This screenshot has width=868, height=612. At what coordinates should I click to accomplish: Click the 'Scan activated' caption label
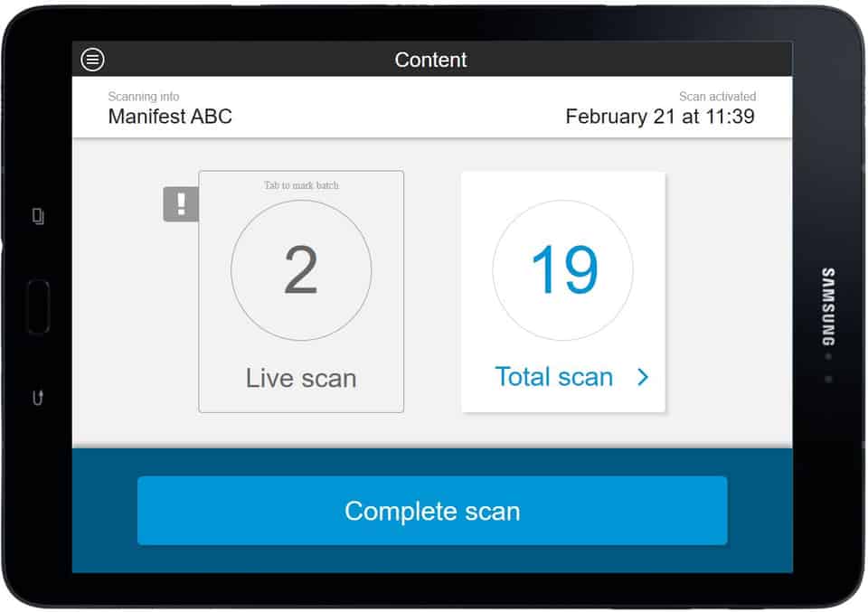(x=717, y=97)
